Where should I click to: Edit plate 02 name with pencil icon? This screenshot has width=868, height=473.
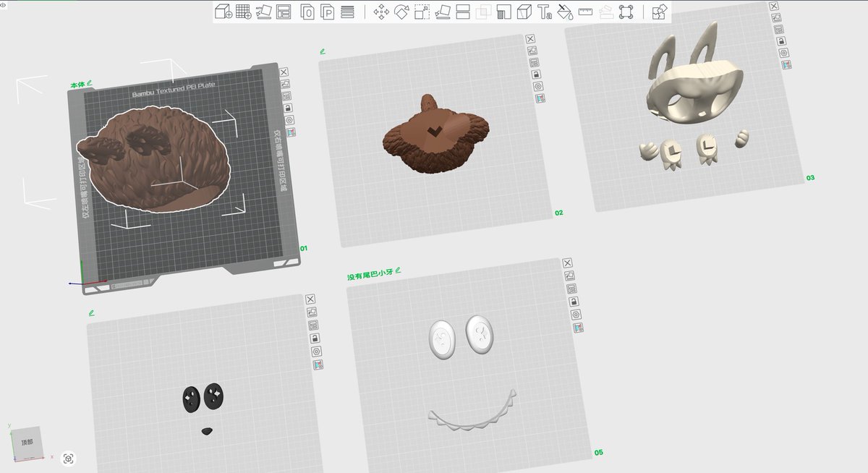click(x=323, y=51)
